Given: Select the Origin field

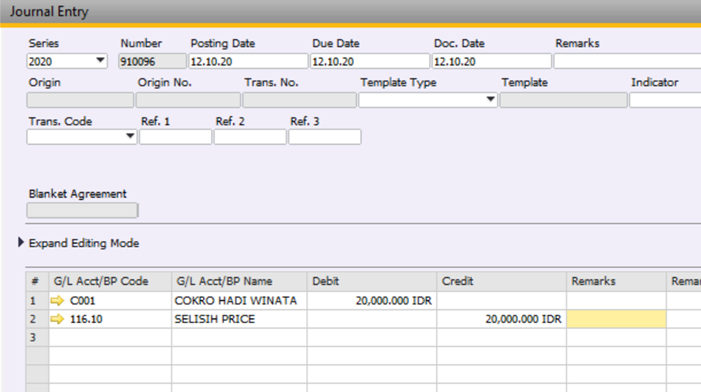Looking at the screenshot, I should click(x=80, y=100).
